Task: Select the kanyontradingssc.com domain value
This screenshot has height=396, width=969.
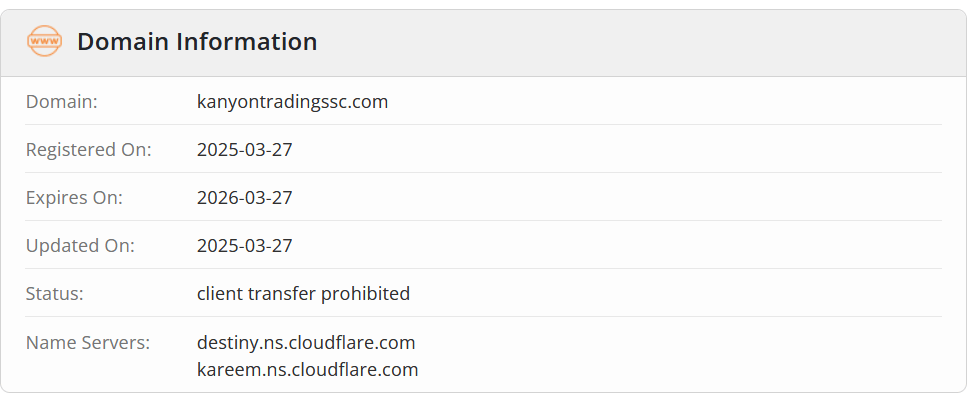Action: pos(292,101)
